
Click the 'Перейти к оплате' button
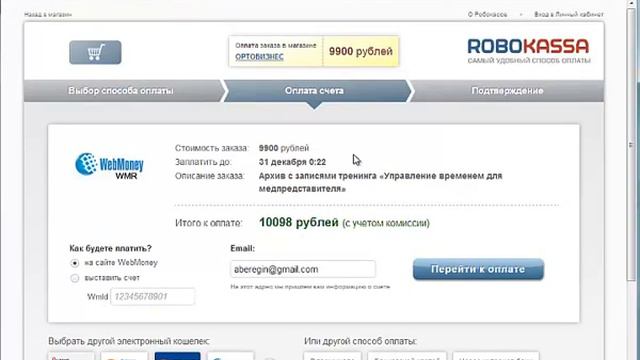(478, 269)
